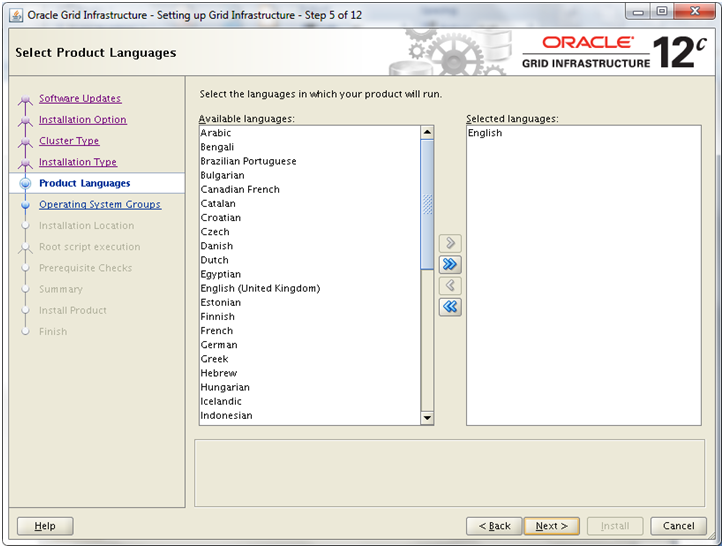724x548 pixels.
Task: Select Arabic in available languages
Action: pyautogui.click(x=310, y=133)
